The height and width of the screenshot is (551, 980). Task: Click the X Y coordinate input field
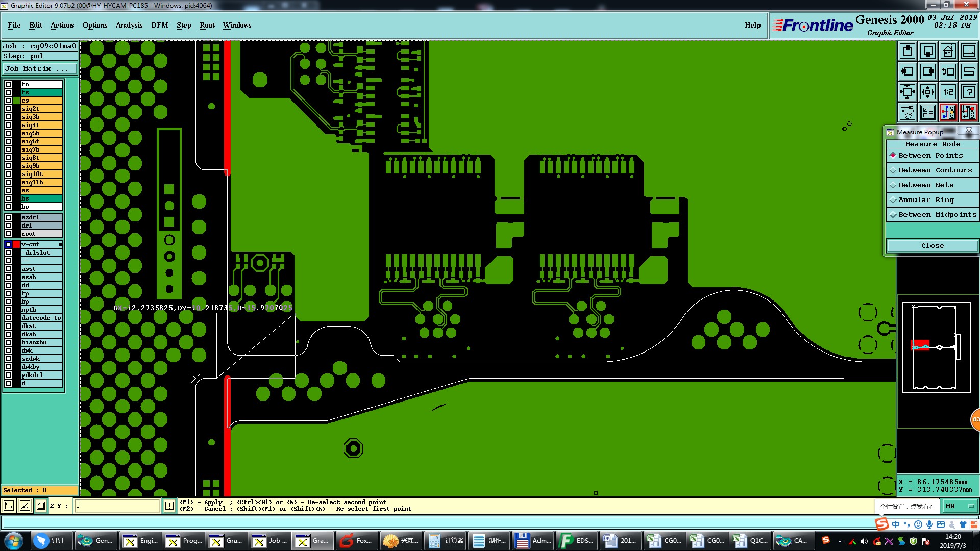(117, 506)
